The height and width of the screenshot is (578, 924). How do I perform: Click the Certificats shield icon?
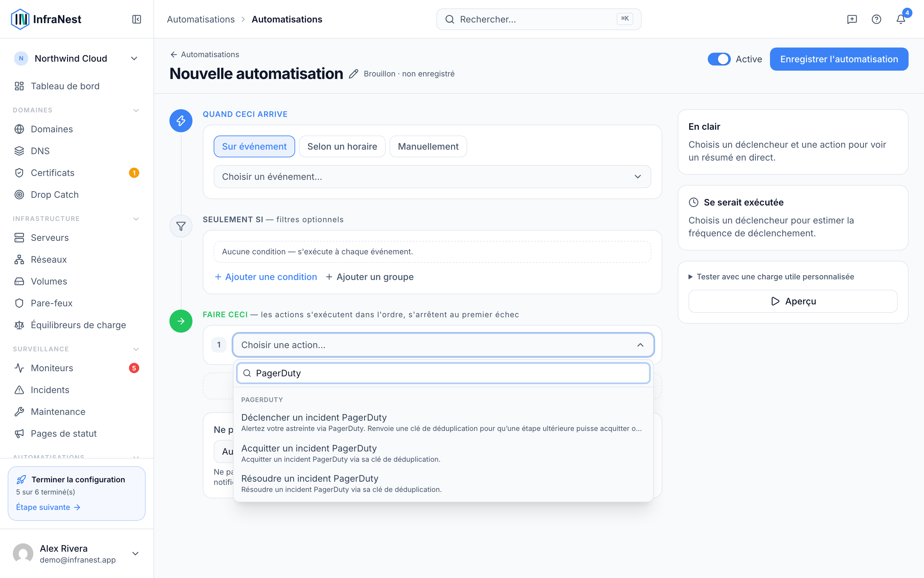click(x=19, y=173)
